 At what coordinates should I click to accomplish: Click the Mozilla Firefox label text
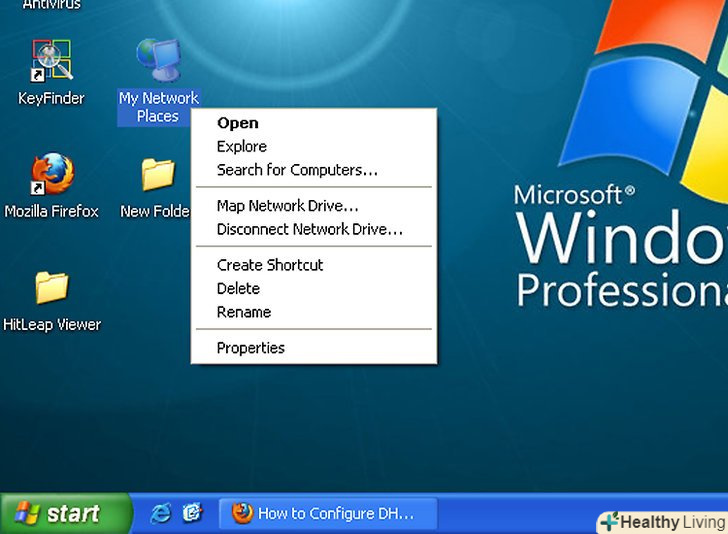(52, 212)
